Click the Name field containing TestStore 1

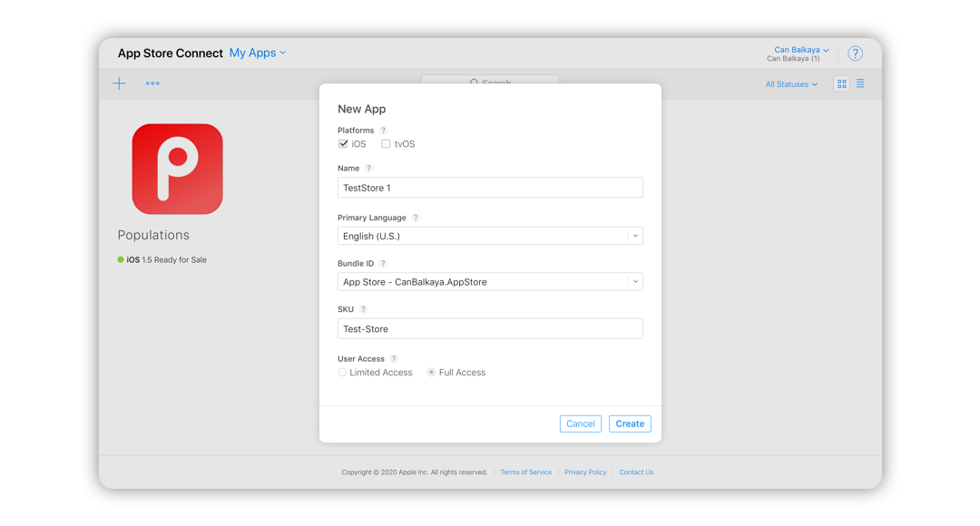[490, 188]
